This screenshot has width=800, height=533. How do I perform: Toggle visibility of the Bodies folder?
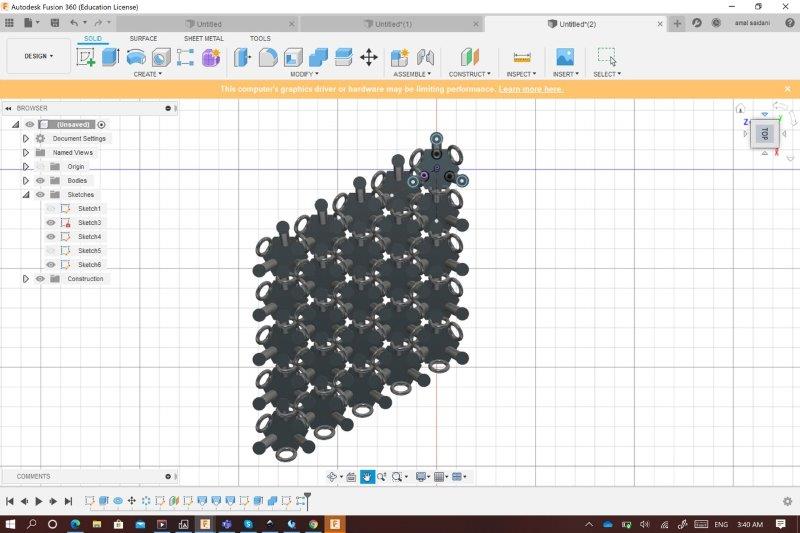40,181
